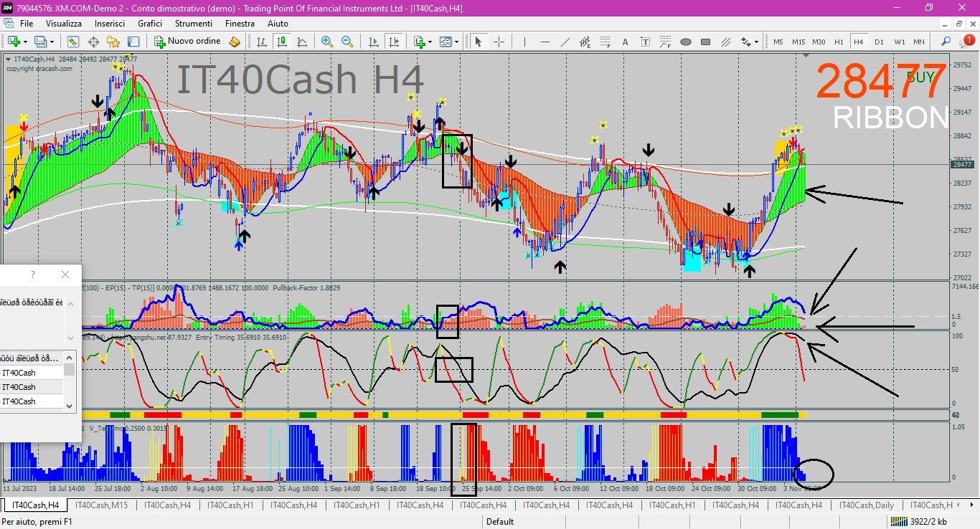Show the Navigator star-folder icon

113,42
